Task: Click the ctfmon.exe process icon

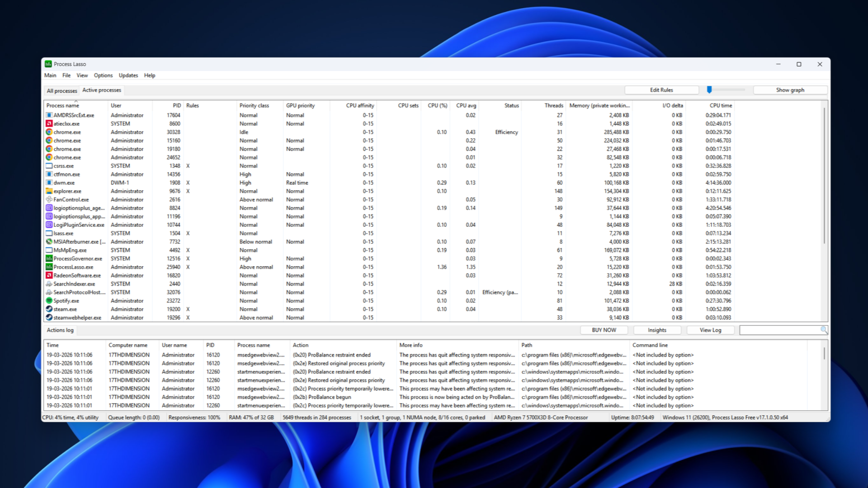Action: 49,174
